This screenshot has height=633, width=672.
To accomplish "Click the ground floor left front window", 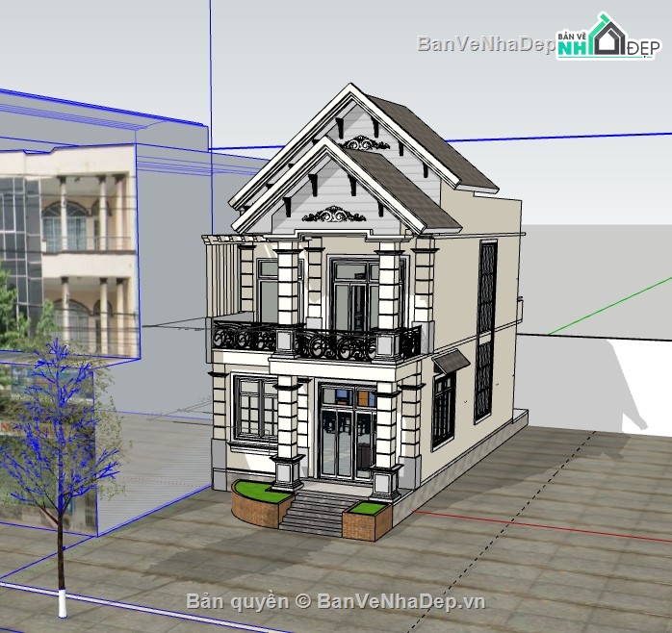I will pos(255,408).
